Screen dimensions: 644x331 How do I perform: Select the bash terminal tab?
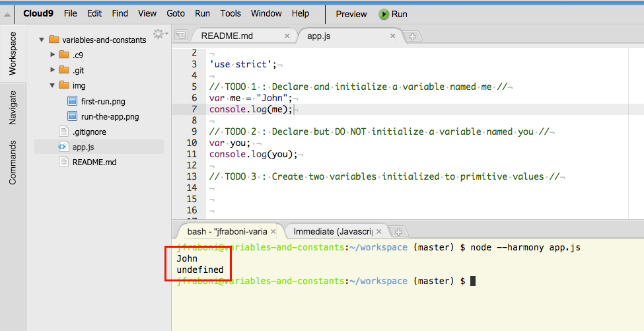(227, 232)
